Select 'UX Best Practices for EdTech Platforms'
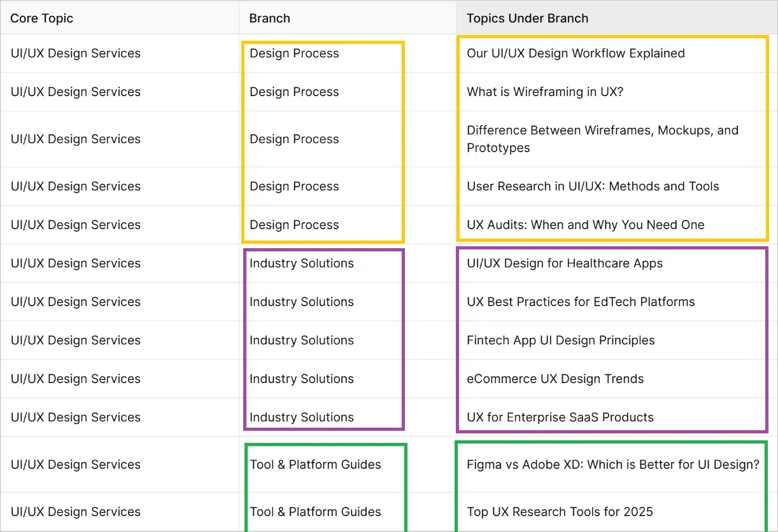 pyautogui.click(x=581, y=302)
